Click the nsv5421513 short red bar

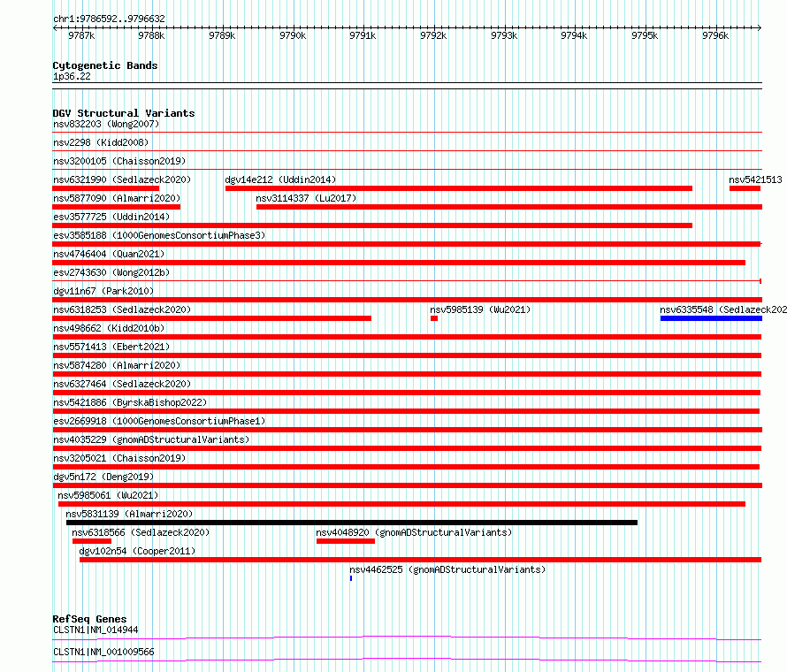(x=745, y=188)
